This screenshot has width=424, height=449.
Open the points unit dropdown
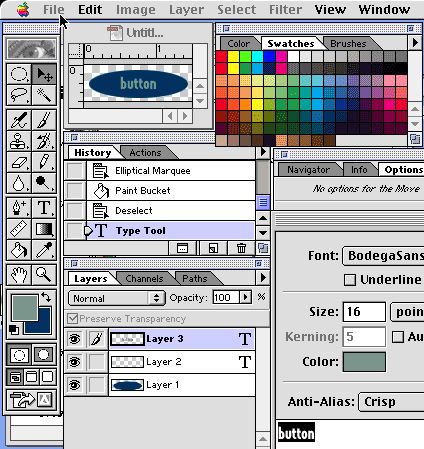point(407,312)
